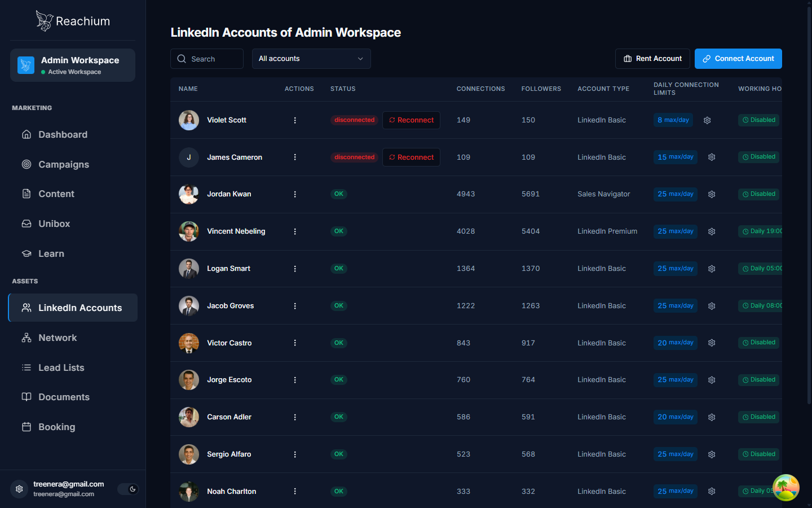Open limit settings gear for Logan Smart

click(x=712, y=269)
